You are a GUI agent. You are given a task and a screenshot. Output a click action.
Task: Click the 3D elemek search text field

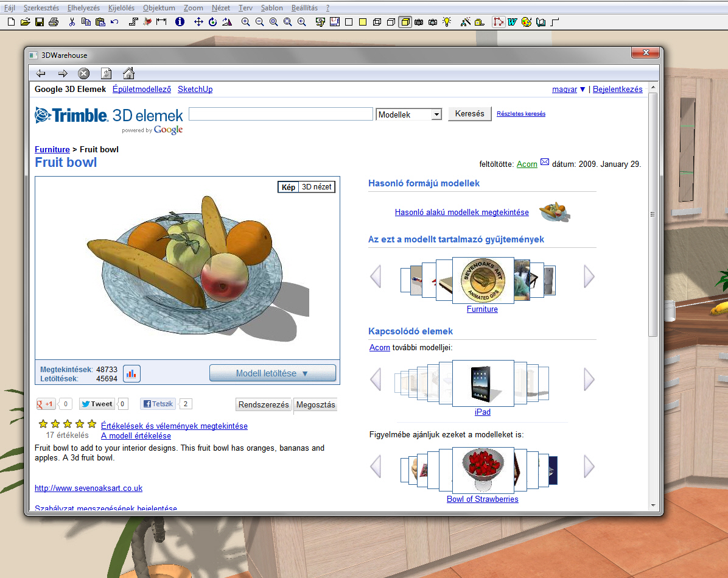281,115
